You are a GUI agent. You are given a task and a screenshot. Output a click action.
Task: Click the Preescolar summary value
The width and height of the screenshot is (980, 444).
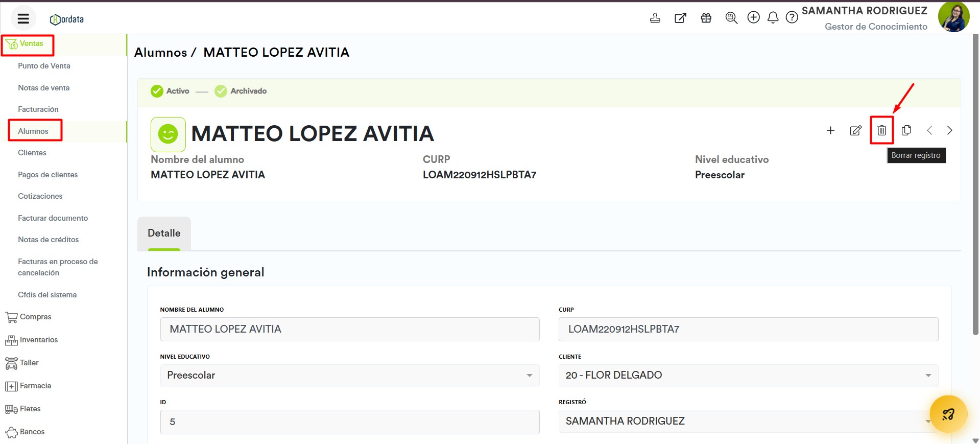pos(720,175)
